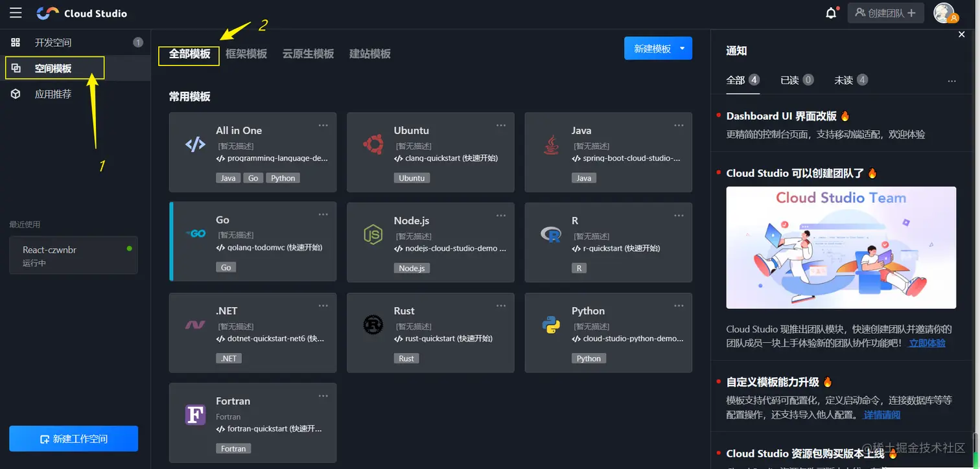Click the 新建工作空间 button

(73, 439)
